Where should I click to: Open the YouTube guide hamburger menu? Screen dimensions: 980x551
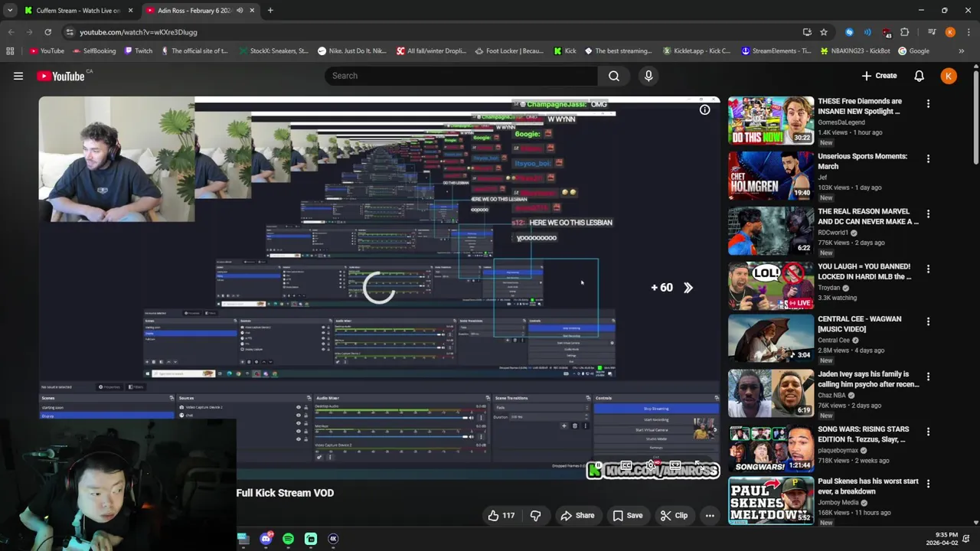point(18,76)
